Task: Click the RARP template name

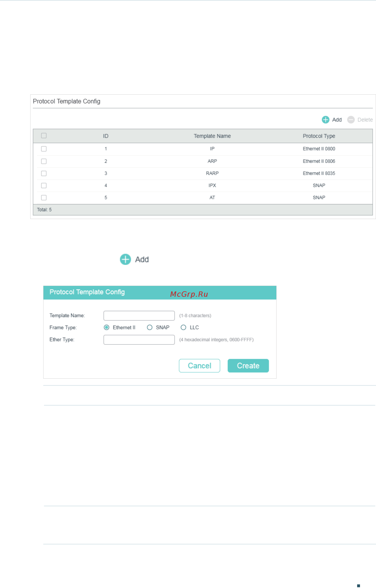Action: (x=212, y=173)
